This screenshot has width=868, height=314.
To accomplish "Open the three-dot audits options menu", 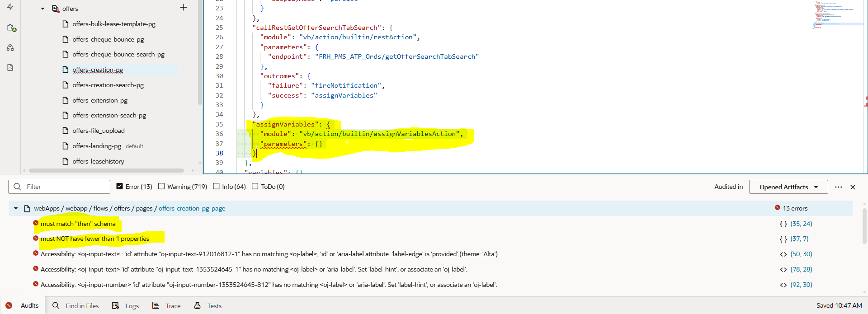I will (839, 187).
